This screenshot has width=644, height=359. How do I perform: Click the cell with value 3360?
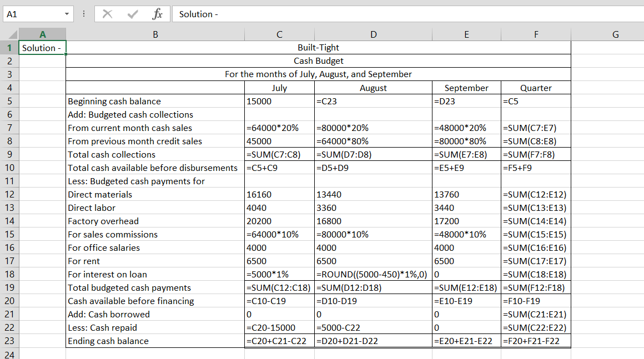pos(373,208)
